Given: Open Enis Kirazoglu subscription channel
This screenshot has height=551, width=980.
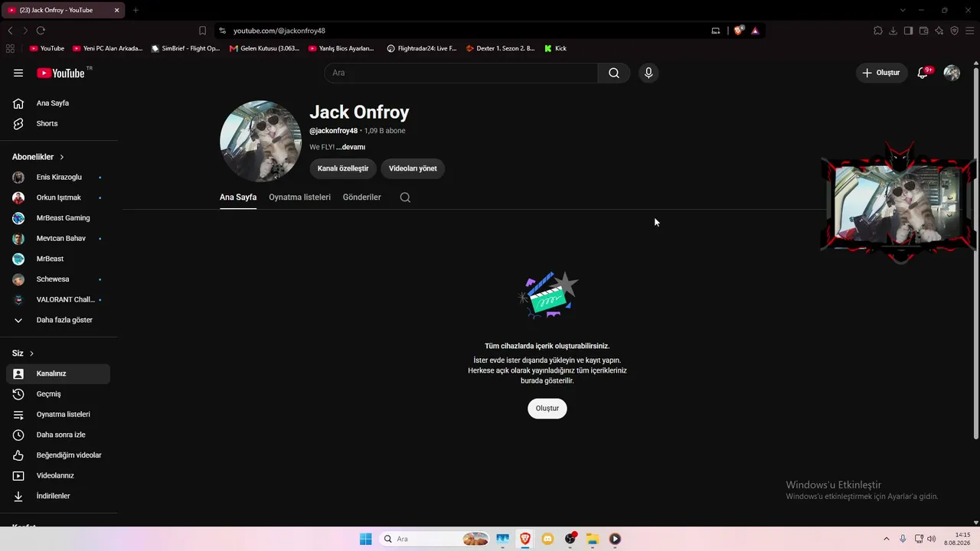Looking at the screenshot, I should tap(58, 178).
